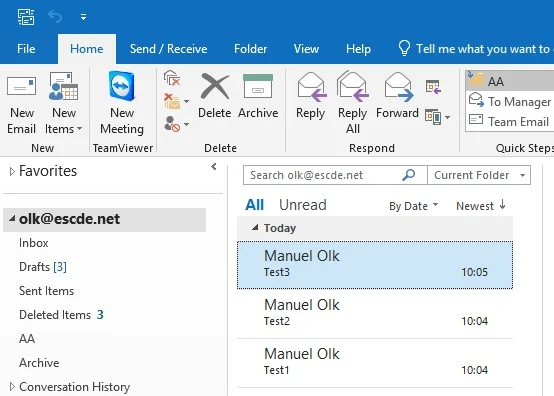Screen dimensions: 554x396
Task: Open the Drafts folder
Action: tap(43, 267)
